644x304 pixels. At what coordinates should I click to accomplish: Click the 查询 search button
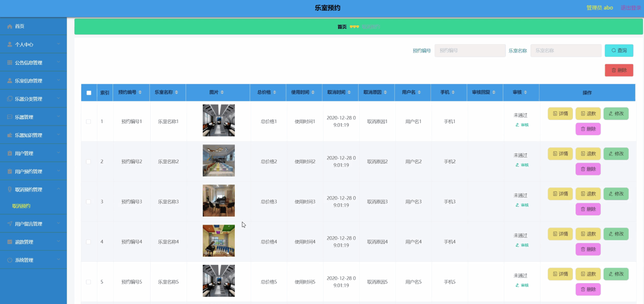tap(619, 50)
